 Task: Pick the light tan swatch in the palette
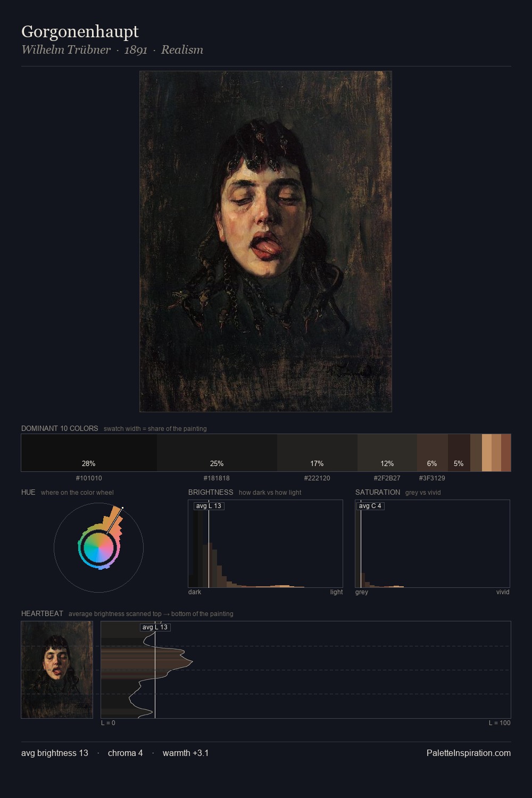coord(487,453)
